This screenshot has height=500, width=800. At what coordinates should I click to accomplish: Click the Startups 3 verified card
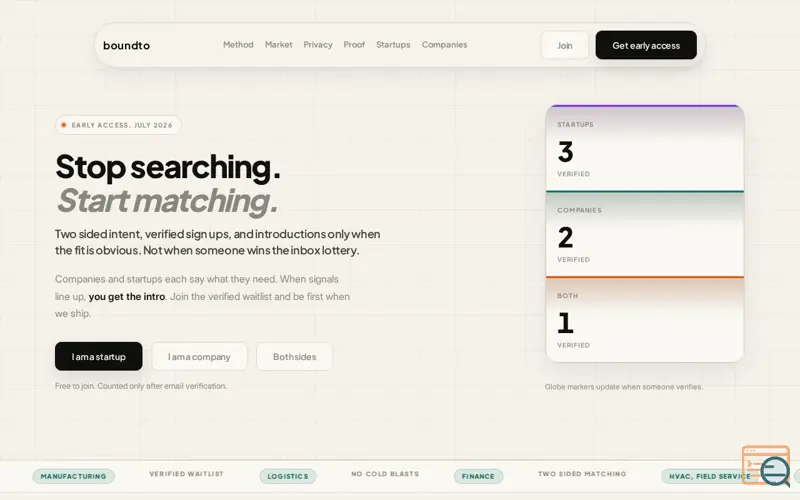[645, 148]
